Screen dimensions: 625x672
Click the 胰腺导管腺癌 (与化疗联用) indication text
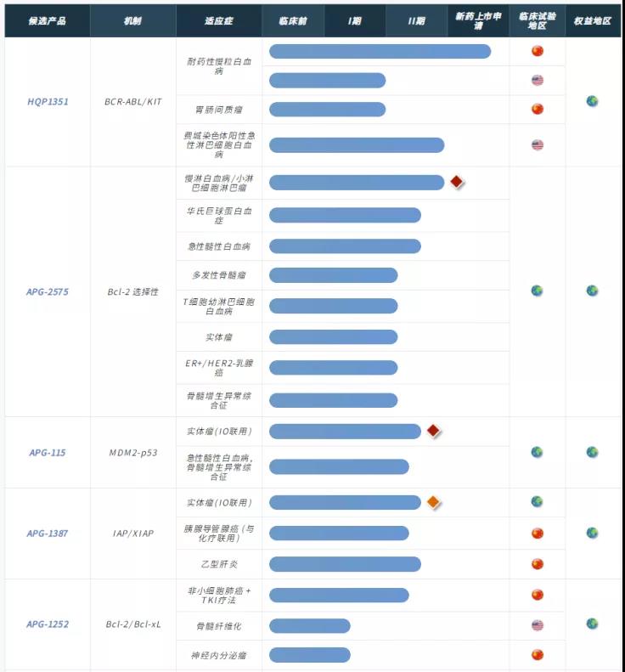[x=219, y=534]
